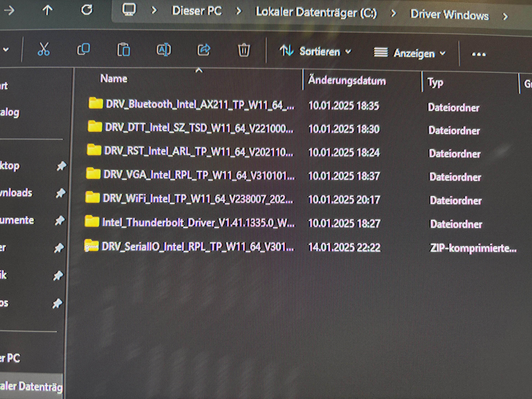Screen dimensions: 532x399
Task: Go up one folder with up arrow
Action: coord(47,10)
